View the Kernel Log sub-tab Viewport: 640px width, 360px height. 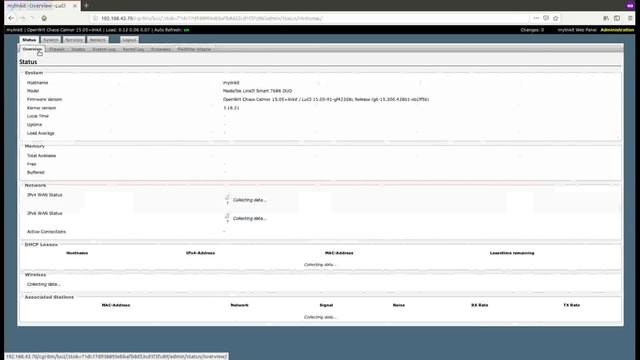tap(133, 49)
